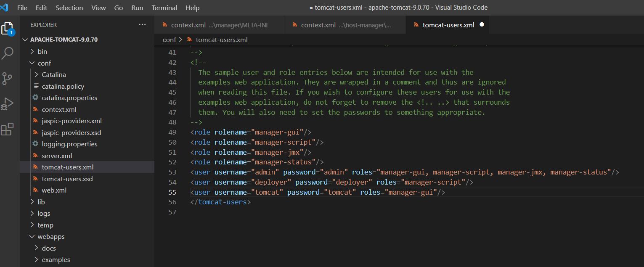Open server.xml file

point(57,156)
